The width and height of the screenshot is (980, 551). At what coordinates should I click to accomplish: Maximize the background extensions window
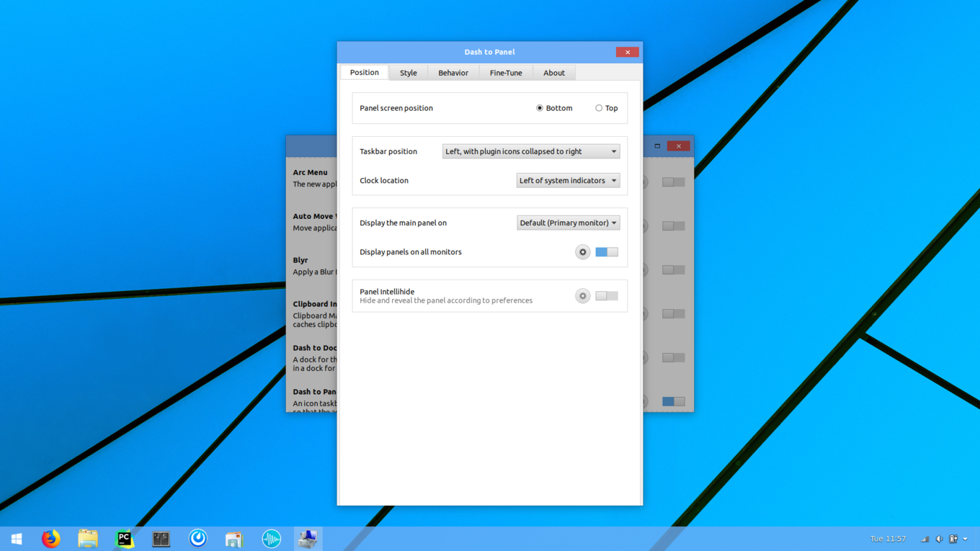pyautogui.click(x=657, y=146)
